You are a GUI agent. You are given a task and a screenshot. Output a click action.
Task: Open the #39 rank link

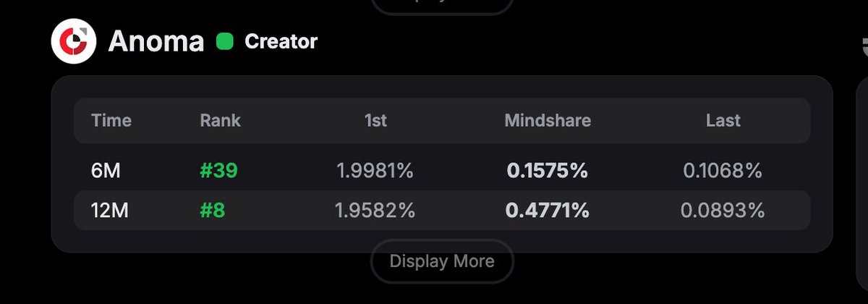(x=218, y=171)
